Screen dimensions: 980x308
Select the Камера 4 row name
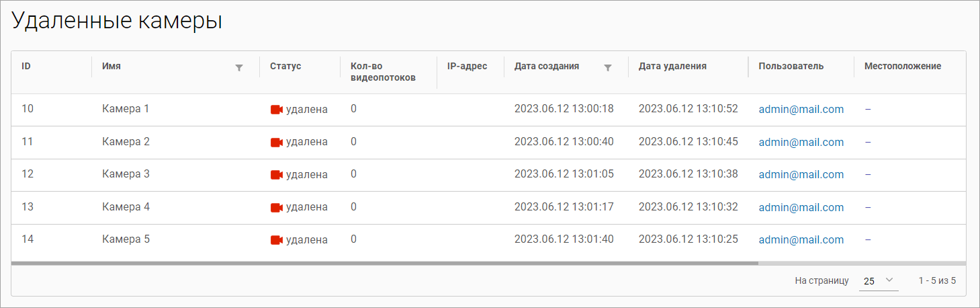click(126, 207)
